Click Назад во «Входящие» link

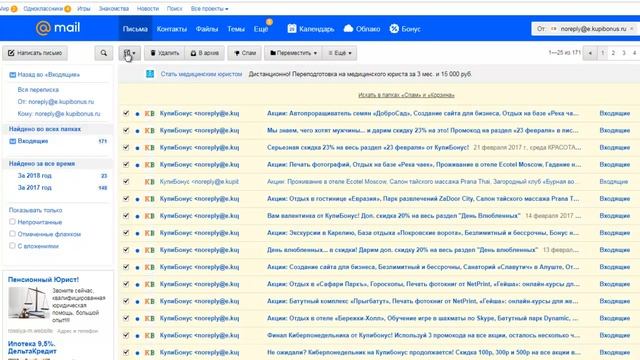45,75
